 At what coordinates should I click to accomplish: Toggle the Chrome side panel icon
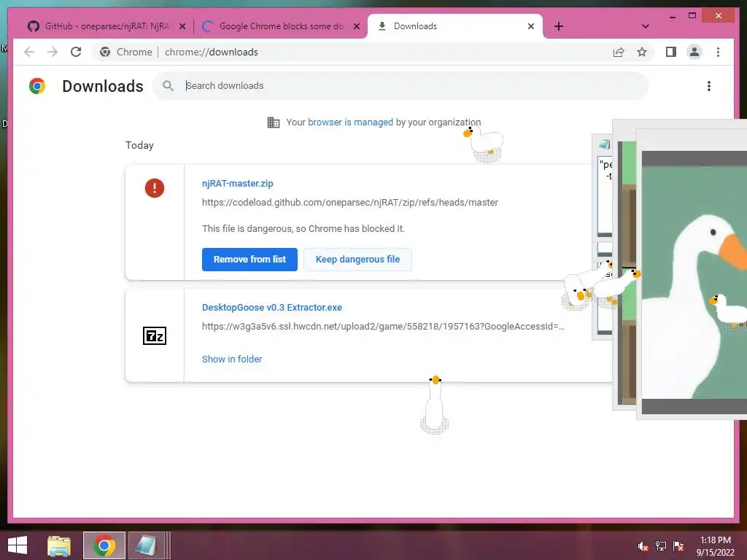(671, 52)
